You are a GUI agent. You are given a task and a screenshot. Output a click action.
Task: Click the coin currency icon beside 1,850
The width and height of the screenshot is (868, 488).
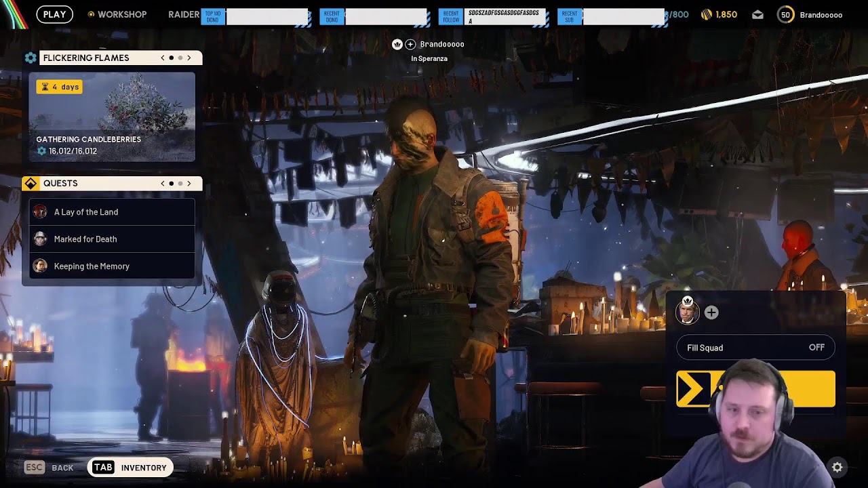(x=706, y=14)
